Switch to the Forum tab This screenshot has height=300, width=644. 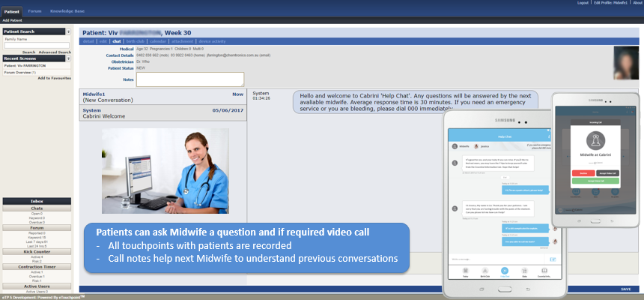(34, 11)
